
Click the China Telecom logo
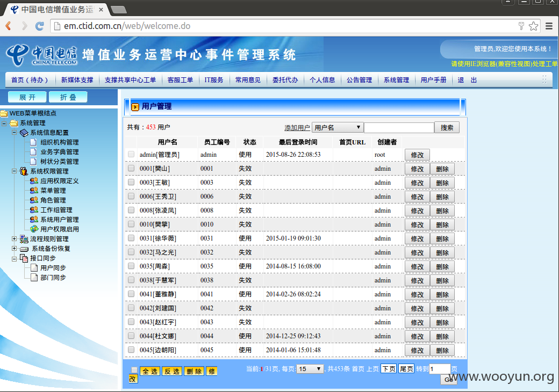(x=41, y=55)
